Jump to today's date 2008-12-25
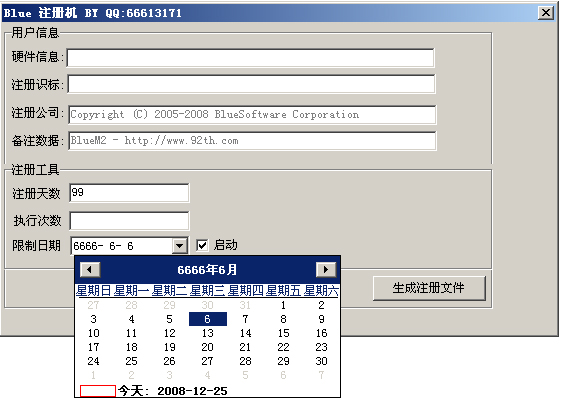This screenshot has width=565, height=404. [173, 391]
